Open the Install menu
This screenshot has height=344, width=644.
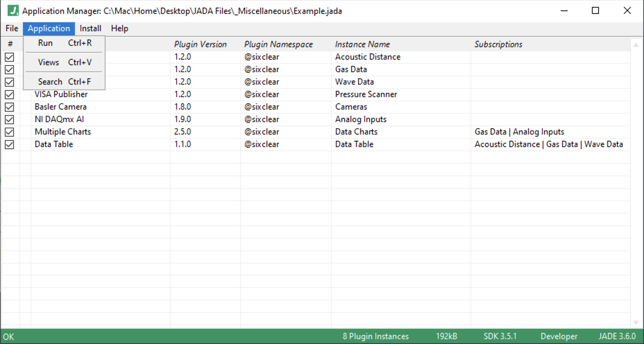pos(90,28)
